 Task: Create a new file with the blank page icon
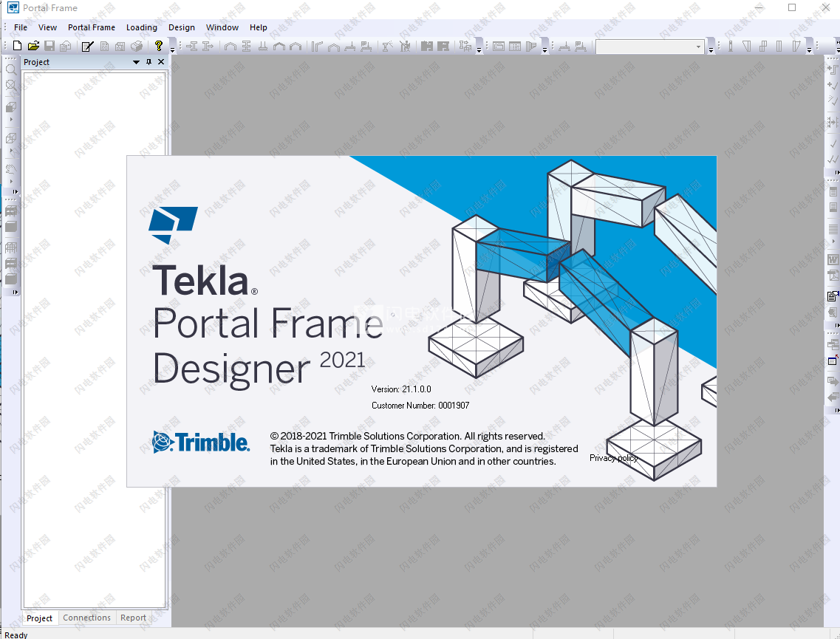(x=17, y=46)
